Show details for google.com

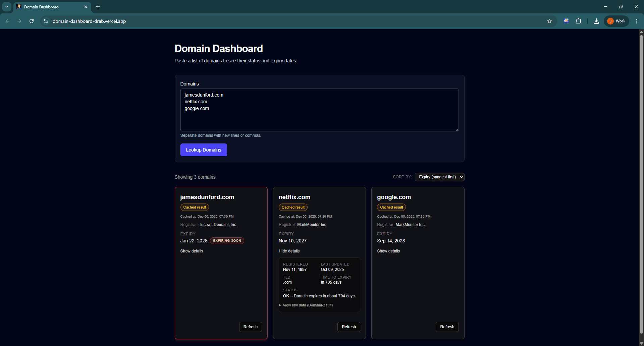[x=388, y=251]
